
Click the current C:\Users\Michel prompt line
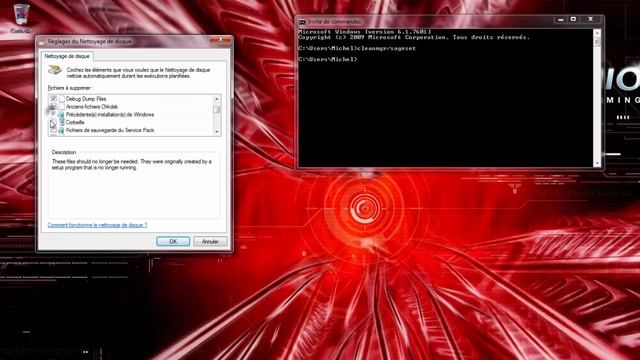click(x=328, y=59)
